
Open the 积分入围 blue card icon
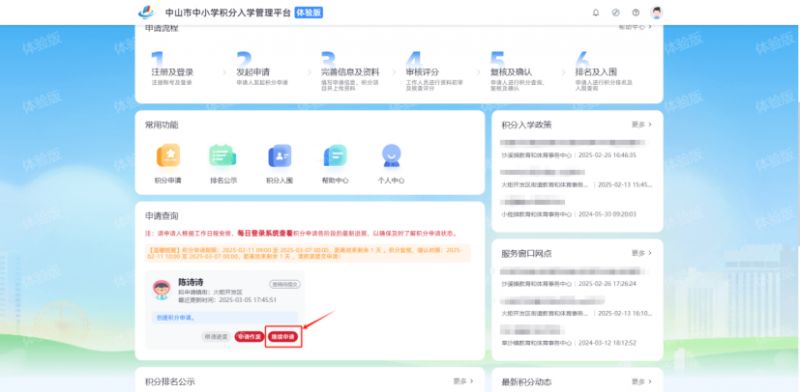(280, 156)
